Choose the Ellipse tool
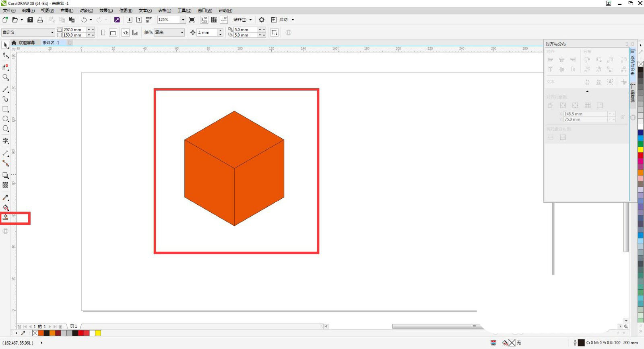 [x=6, y=119]
